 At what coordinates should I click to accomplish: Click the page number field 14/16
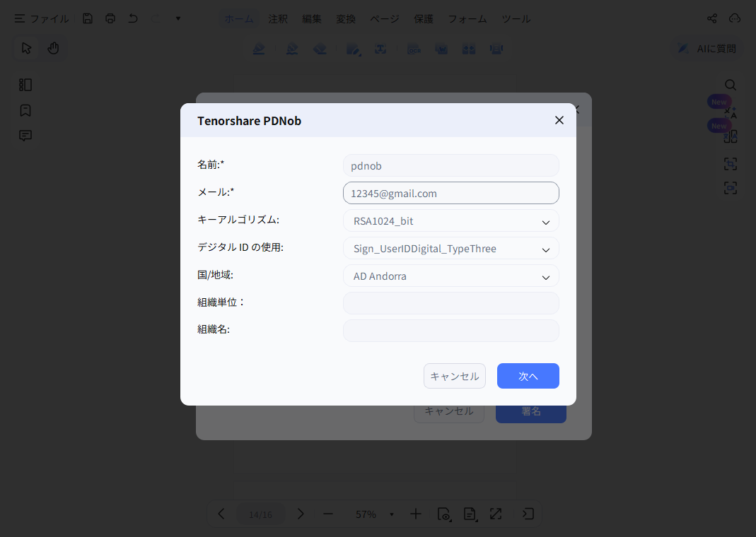260,514
